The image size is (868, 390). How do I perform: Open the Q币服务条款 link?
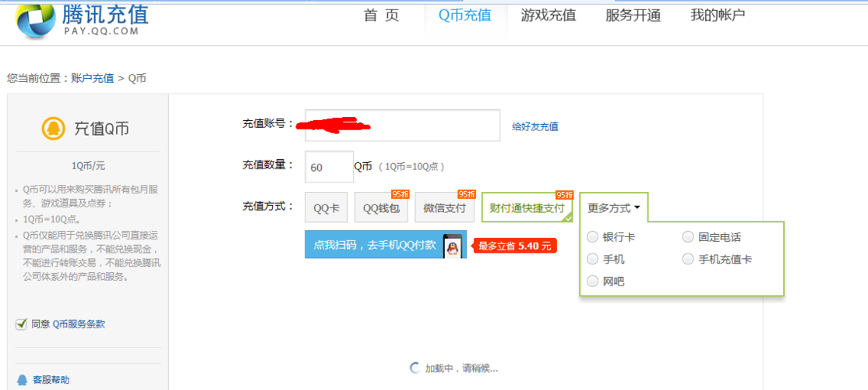click(79, 324)
